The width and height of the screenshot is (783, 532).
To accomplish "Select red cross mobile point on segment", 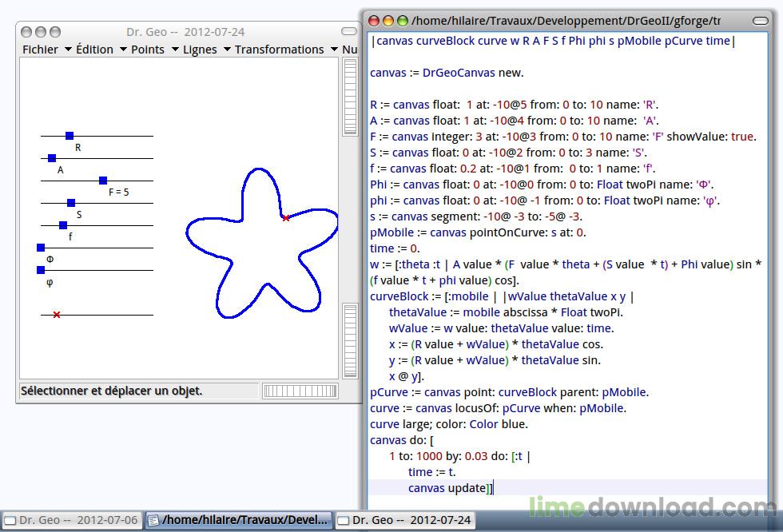I will [57, 315].
